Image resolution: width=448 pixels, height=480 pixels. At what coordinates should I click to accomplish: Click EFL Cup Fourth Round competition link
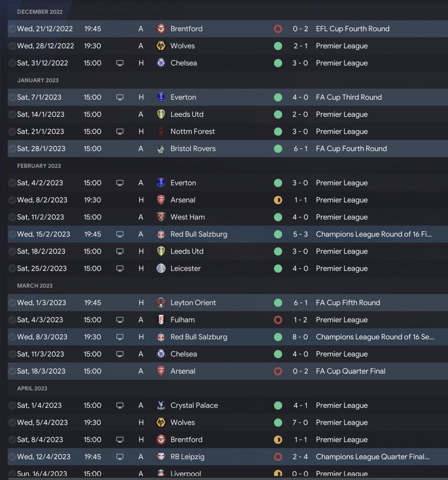tap(352, 29)
